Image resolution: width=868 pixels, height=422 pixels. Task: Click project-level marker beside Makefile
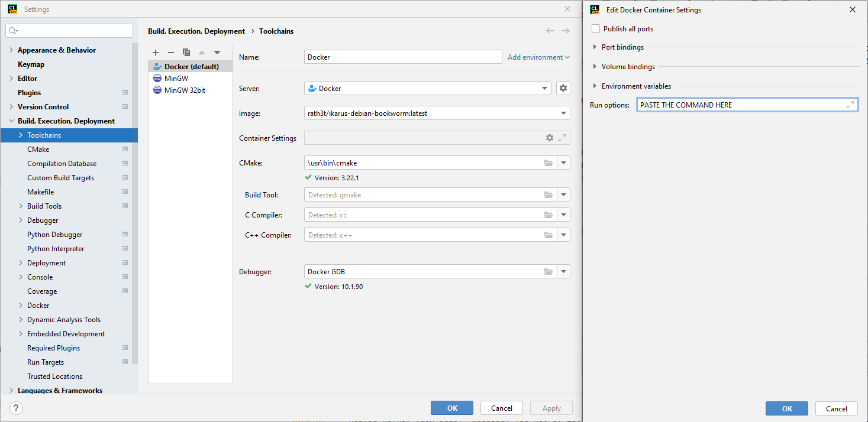tap(125, 192)
